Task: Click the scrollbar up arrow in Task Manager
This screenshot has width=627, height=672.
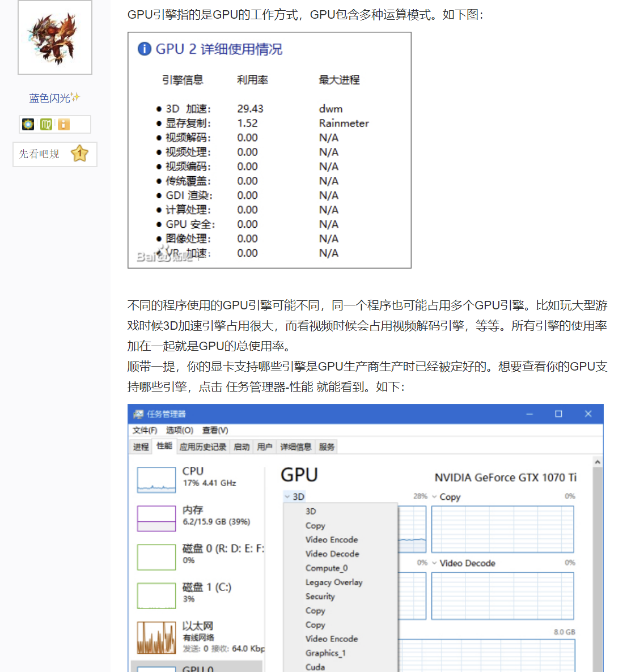Action: pos(598,462)
